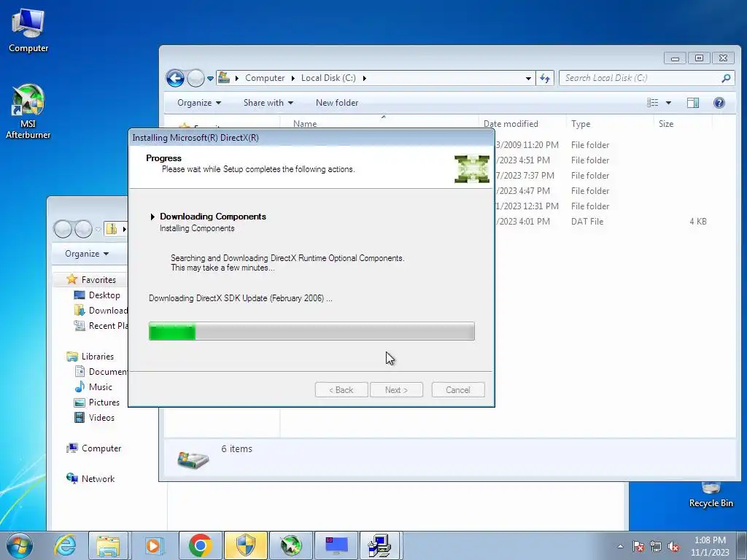
Task: Expand arrow after Computer breadcrumb
Action: 293,78
